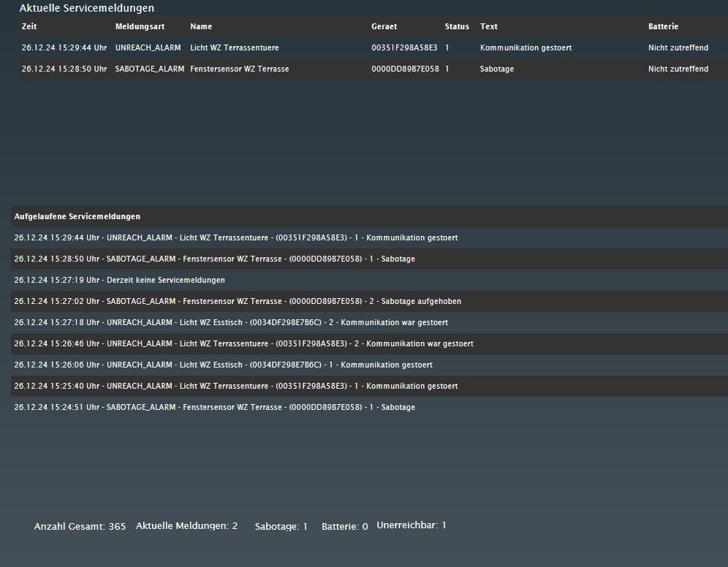Click table cell time '26.12.24 15:28:50 Uhr'

64,69
